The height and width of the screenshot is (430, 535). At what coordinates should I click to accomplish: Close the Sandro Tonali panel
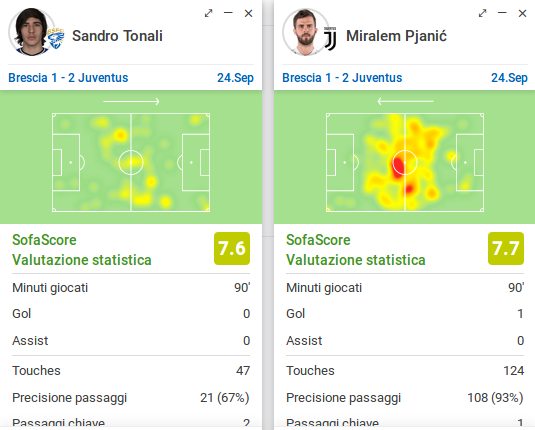coord(248,13)
